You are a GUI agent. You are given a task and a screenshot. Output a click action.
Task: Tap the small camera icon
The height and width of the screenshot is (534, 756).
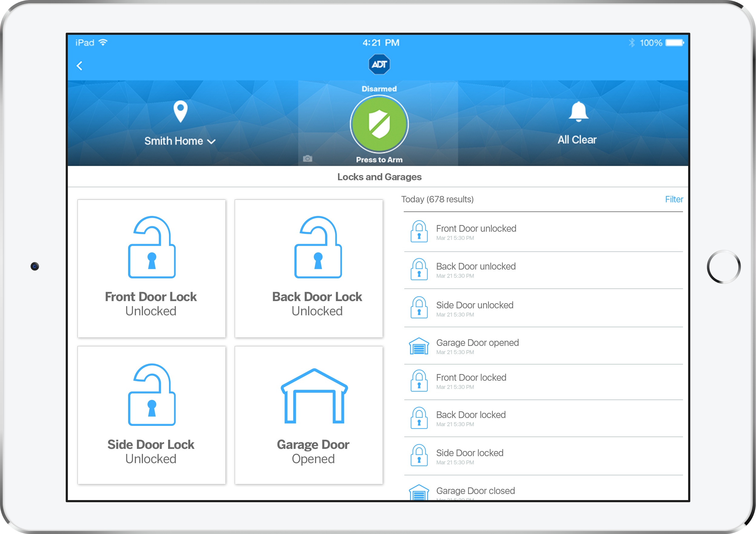click(307, 159)
